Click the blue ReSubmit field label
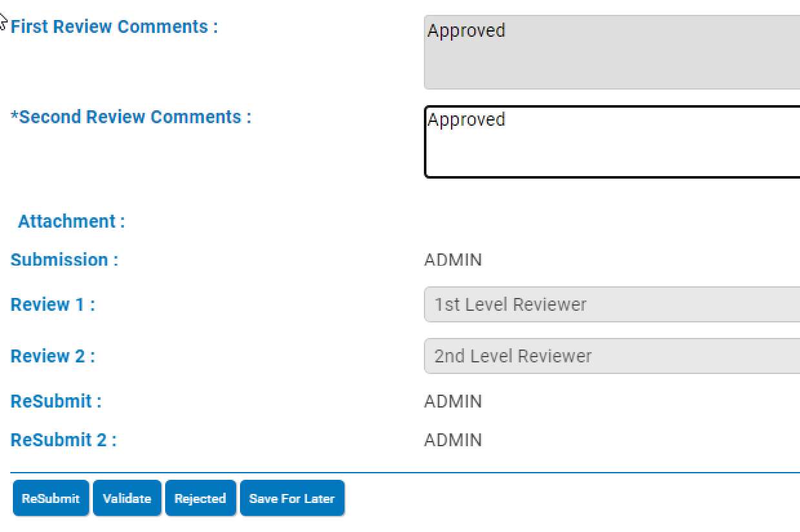Screen dimensions: 800x532 (56, 401)
